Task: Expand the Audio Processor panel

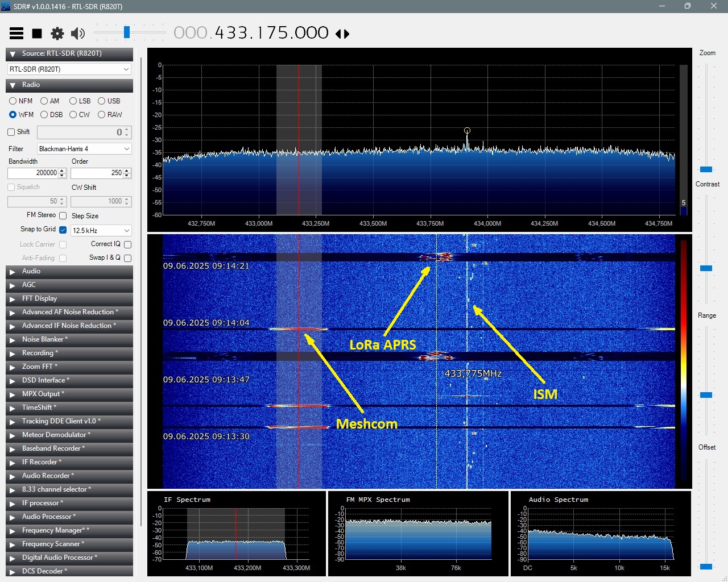Action: [x=69, y=517]
